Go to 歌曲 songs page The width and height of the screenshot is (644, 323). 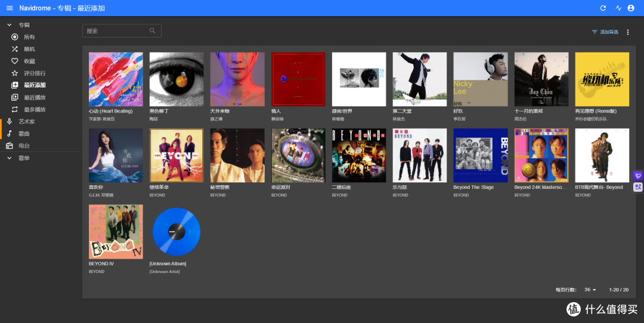24,134
